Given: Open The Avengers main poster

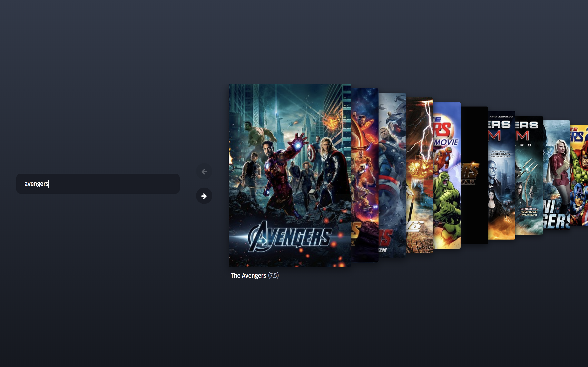Looking at the screenshot, I should (290, 175).
